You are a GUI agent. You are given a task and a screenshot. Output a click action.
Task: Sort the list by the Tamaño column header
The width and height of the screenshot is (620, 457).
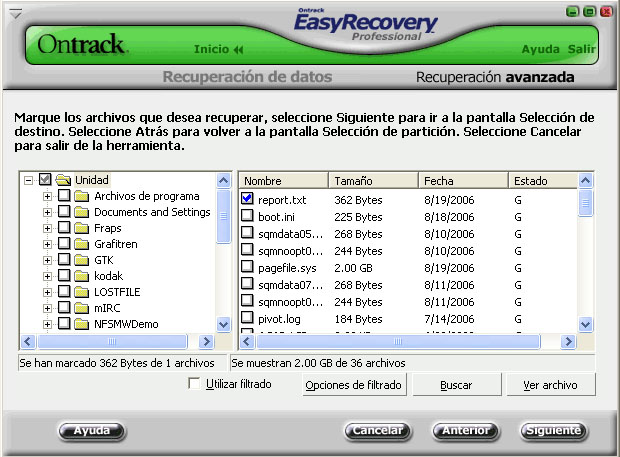click(x=374, y=181)
